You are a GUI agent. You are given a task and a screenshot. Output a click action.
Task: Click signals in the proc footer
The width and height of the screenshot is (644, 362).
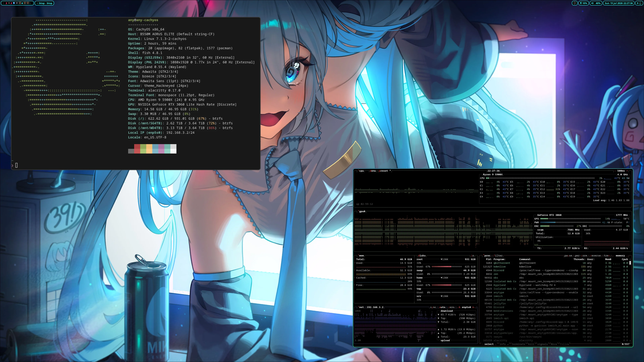tap(543, 344)
